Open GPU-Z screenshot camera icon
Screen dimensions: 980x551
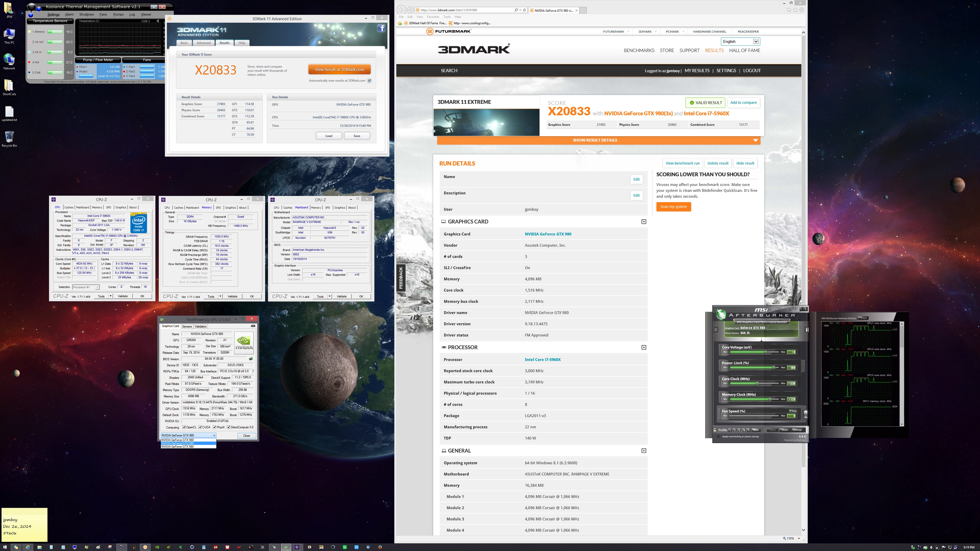253,326
